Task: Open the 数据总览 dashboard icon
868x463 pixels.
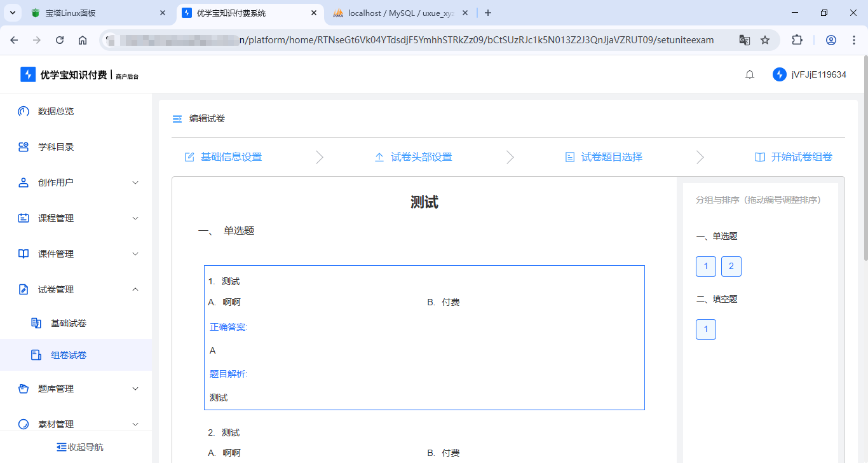Action: (x=23, y=111)
